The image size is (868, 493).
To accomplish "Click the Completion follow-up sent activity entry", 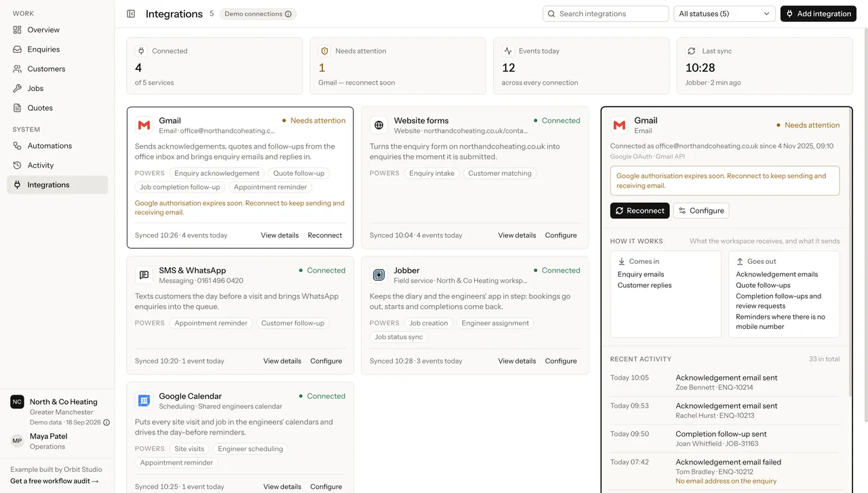I will (724, 438).
